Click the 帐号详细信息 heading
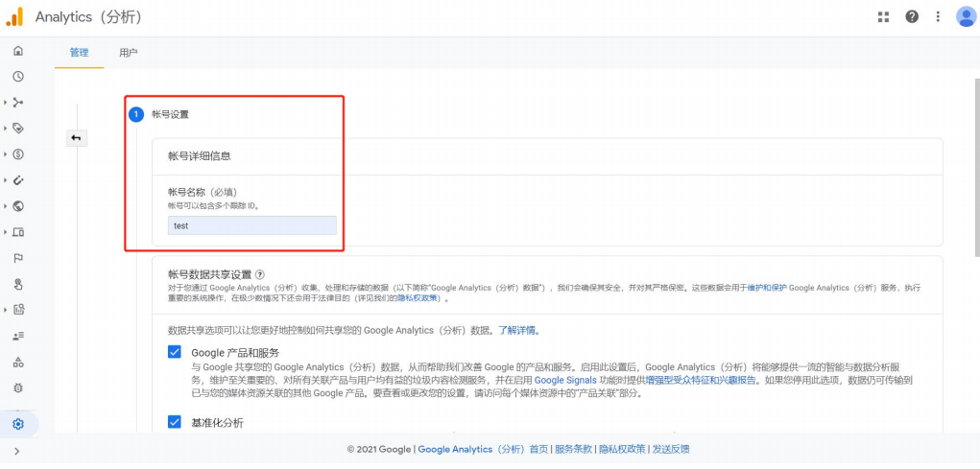The width and height of the screenshot is (980, 469). (x=200, y=156)
